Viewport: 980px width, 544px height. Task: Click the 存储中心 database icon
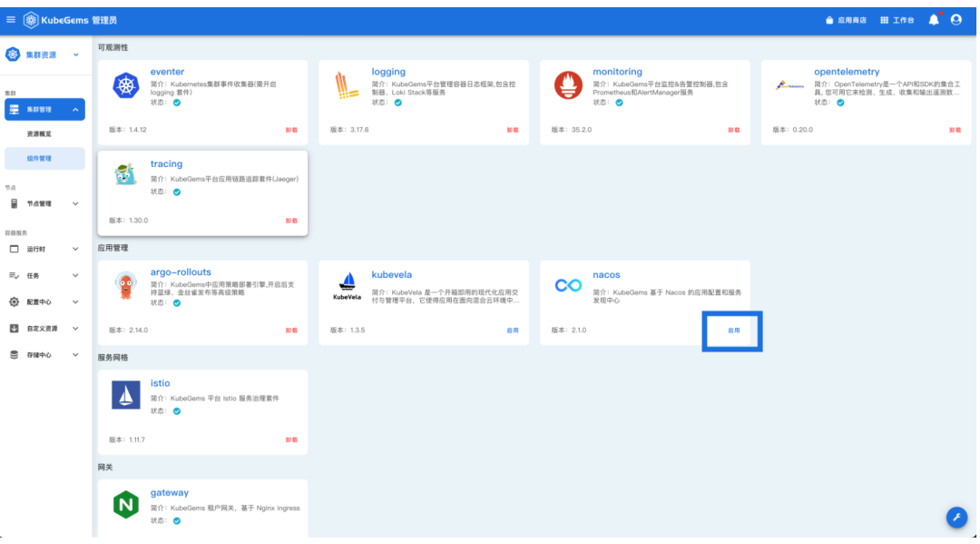click(14, 354)
